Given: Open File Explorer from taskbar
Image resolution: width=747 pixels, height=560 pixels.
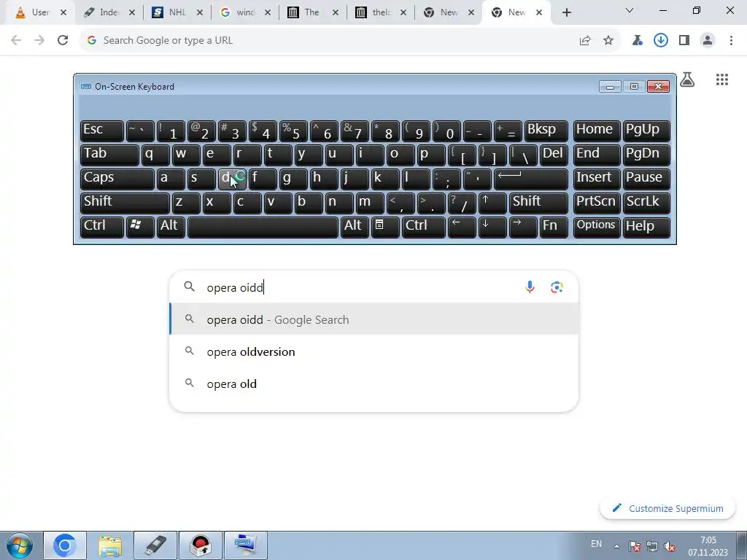Looking at the screenshot, I should 110,545.
